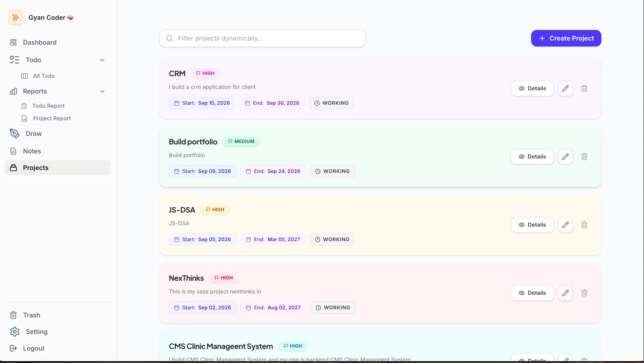Click Build portfolio start date Sep 09, 2026
Screen dimensions: 644x363
coord(202,172)
